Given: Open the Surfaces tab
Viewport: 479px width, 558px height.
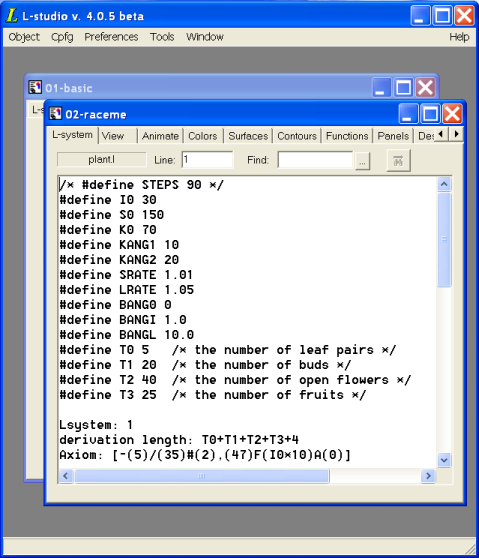Looking at the screenshot, I should pos(248,136).
